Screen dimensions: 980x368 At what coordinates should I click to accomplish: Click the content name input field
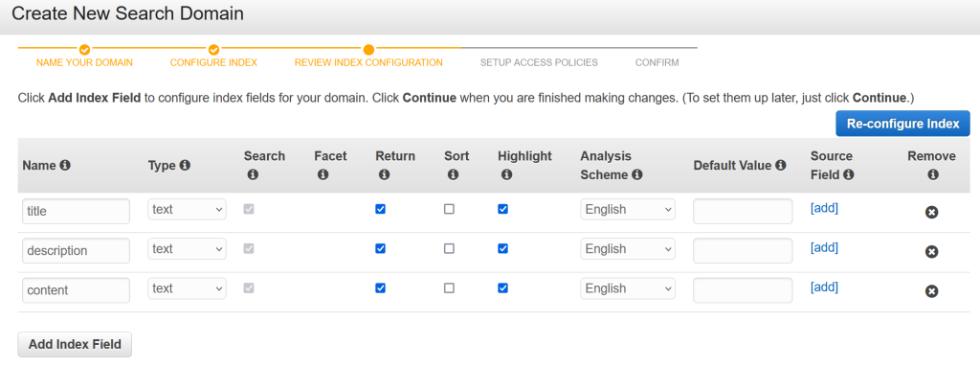point(76,290)
